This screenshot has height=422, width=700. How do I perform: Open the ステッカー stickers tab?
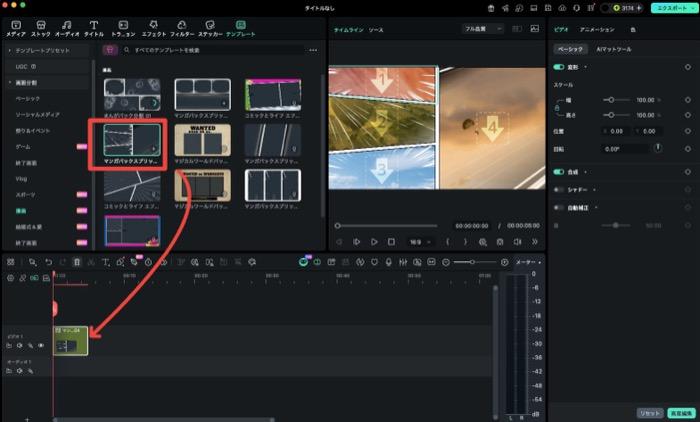210,29
